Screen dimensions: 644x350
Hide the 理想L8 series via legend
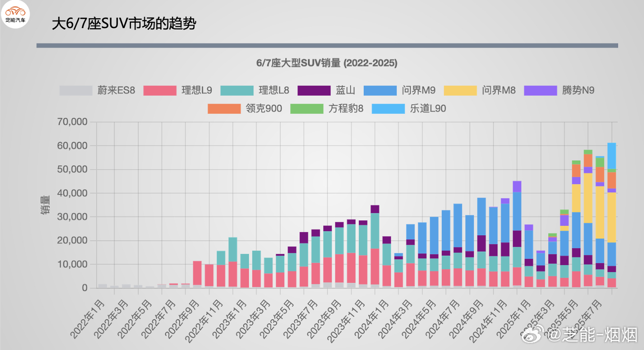pyautogui.click(x=237, y=91)
